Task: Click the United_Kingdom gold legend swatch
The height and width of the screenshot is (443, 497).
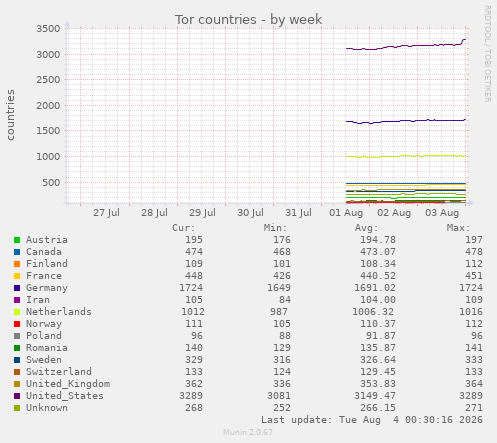Action: coord(17,384)
